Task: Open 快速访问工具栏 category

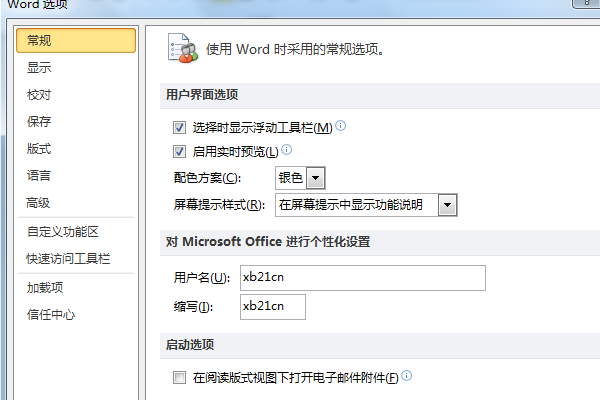Action: pos(68,259)
